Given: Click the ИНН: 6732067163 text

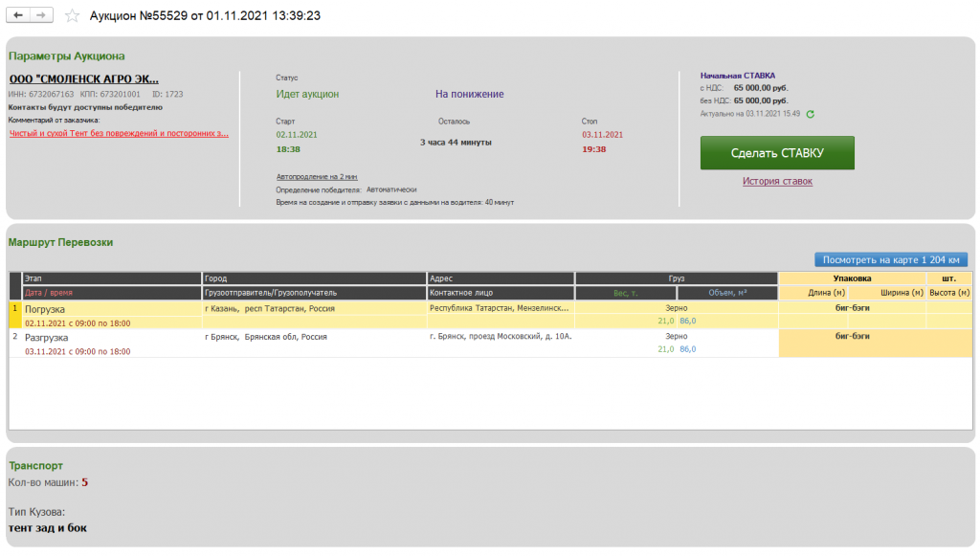Looking at the screenshot, I should point(40,95).
